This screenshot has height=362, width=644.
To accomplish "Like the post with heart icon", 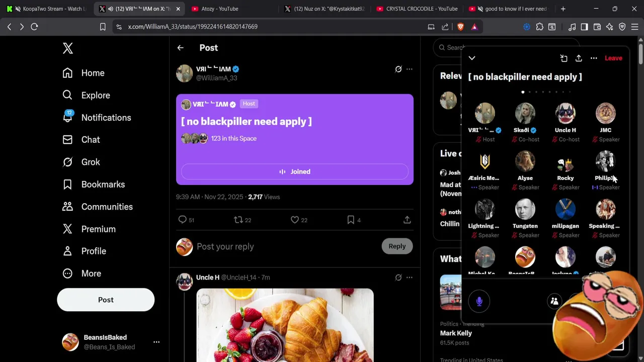I will click(295, 220).
